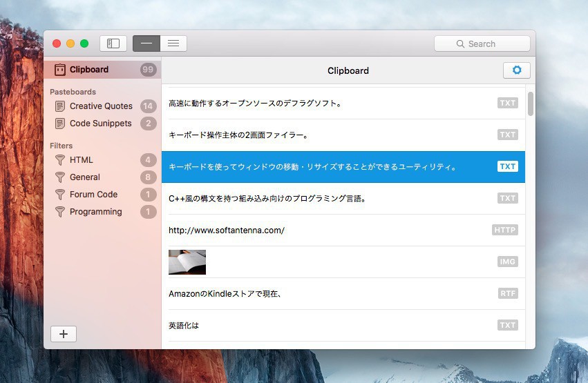The height and width of the screenshot is (383, 588).
Task: Open the Code Sunippets pasteboard
Action: pyautogui.click(x=102, y=124)
